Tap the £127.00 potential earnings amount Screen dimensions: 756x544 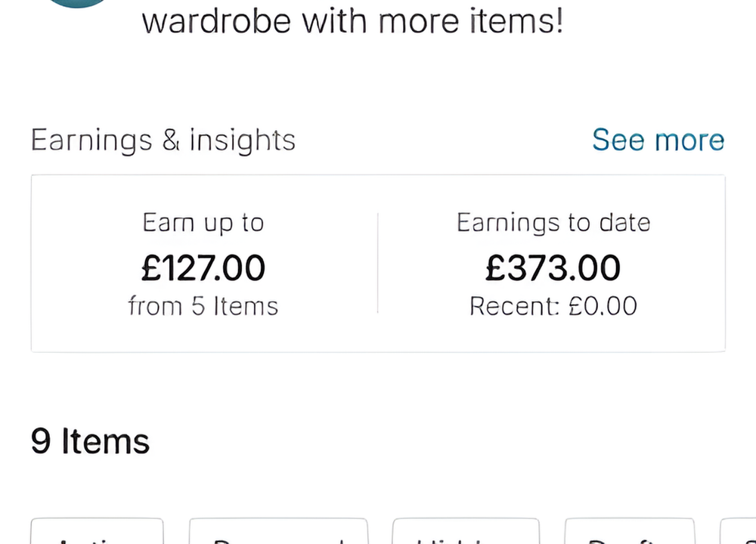click(x=203, y=268)
